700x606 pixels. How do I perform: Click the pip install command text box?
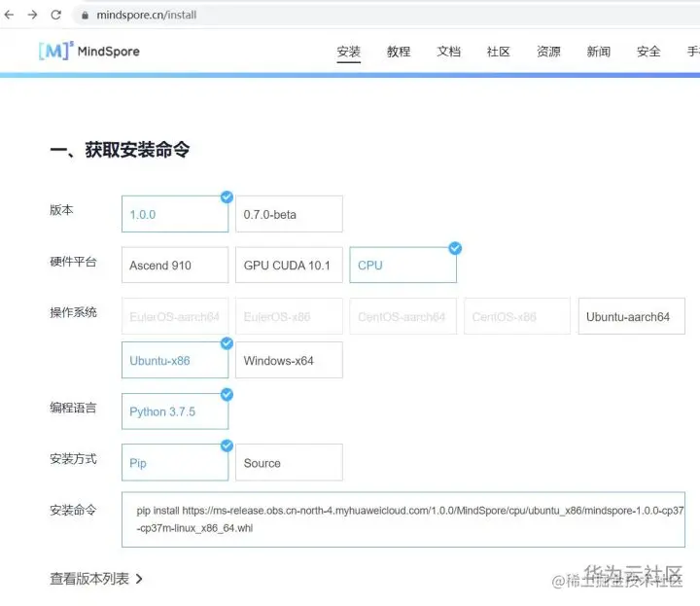(403, 519)
